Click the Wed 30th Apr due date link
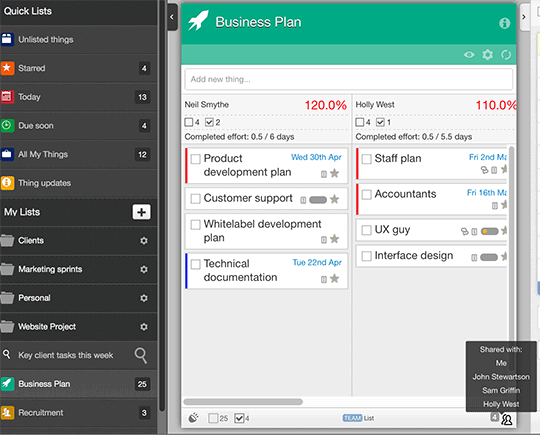540x435 pixels. [316, 157]
